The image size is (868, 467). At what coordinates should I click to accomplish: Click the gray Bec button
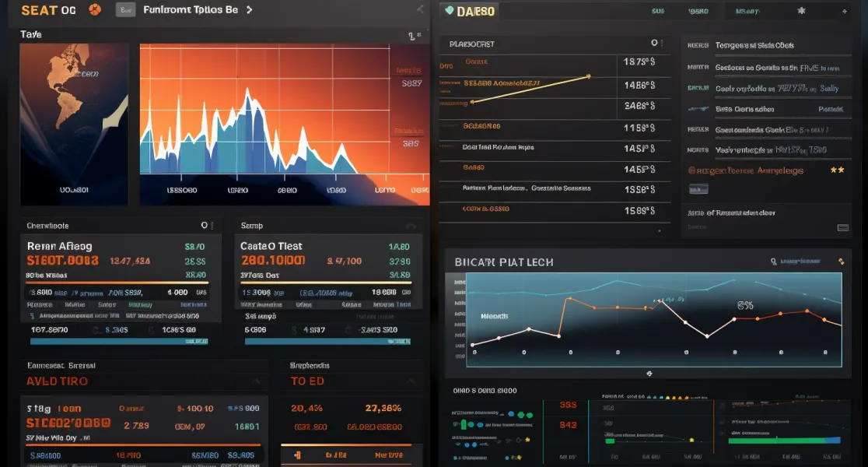point(126,9)
